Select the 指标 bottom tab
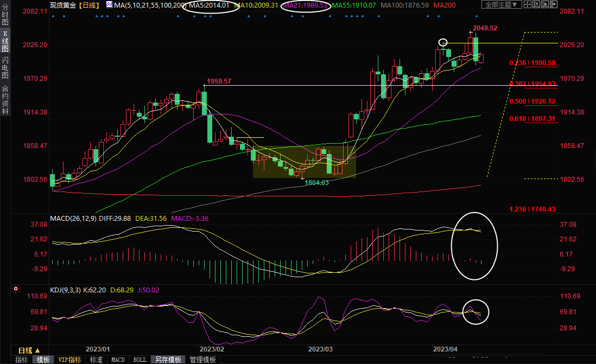 [21, 360]
